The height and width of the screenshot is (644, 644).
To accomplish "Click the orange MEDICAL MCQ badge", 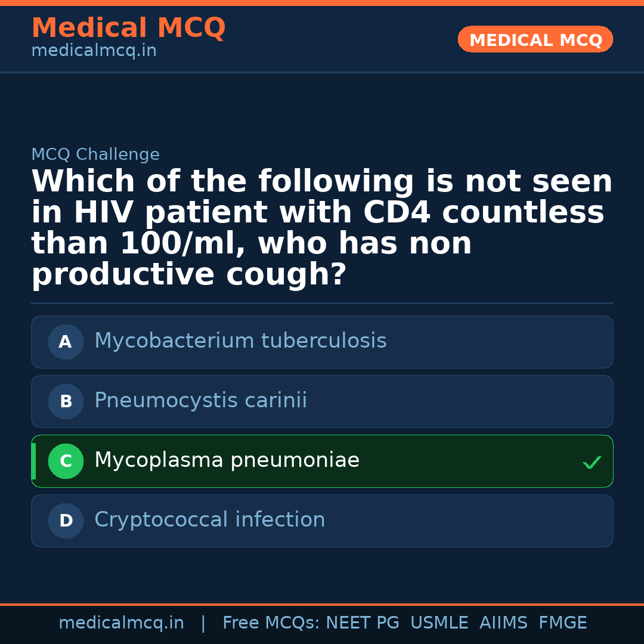I will pyautogui.click(x=535, y=40).
